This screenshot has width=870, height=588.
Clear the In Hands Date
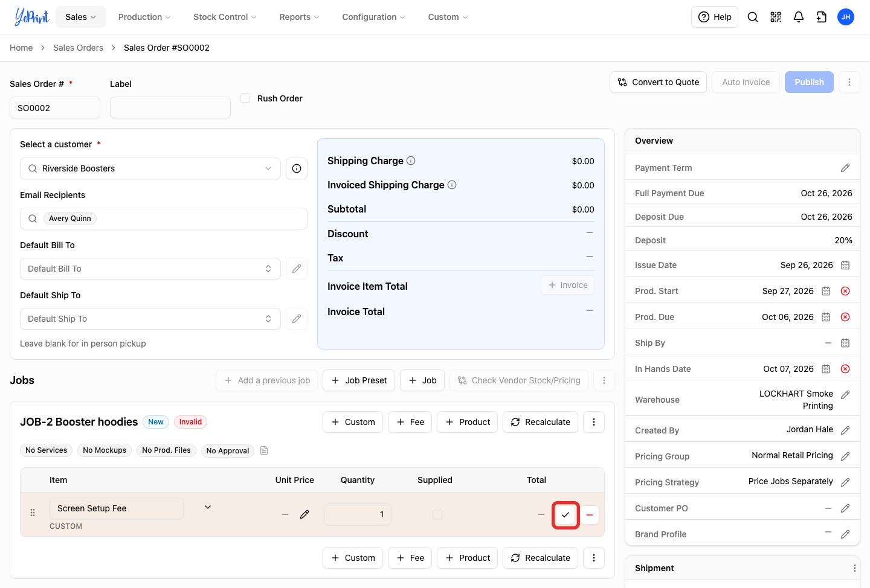point(845,369)
